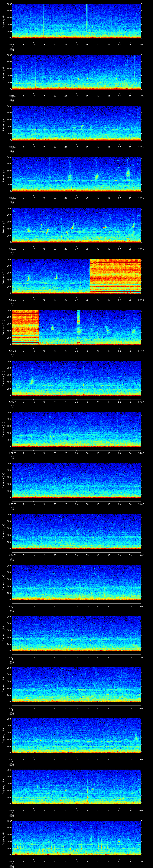Select the spectrogram panel starting at 14:15:00
This screenshot has height=868, width=153.
77,72
